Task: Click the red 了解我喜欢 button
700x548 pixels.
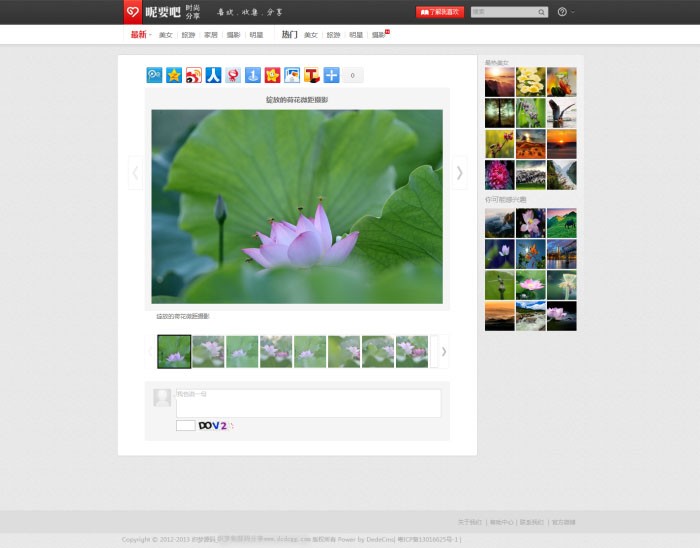Action: point(440,12)
